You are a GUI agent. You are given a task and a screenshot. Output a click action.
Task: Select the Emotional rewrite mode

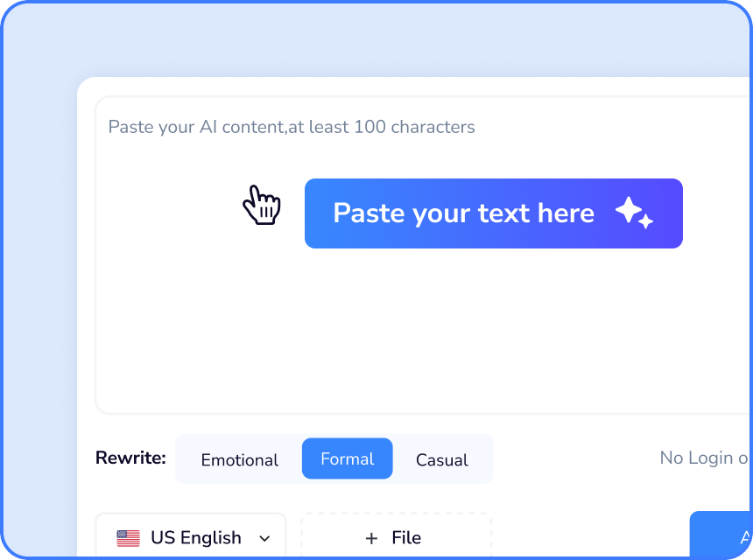(x=239, y=459)
